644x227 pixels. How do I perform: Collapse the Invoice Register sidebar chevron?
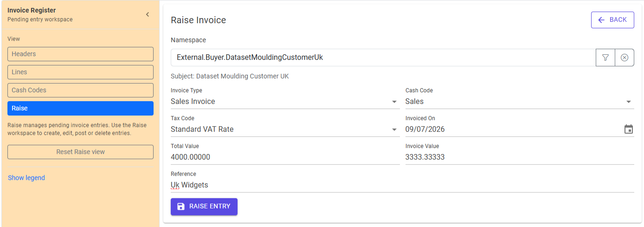(x=148, y=14)
